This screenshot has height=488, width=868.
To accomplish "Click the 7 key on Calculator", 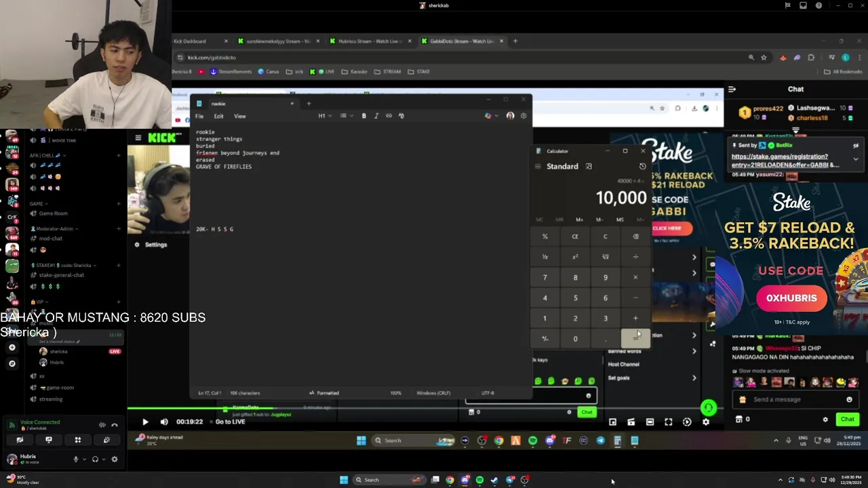I will point(545,277).
